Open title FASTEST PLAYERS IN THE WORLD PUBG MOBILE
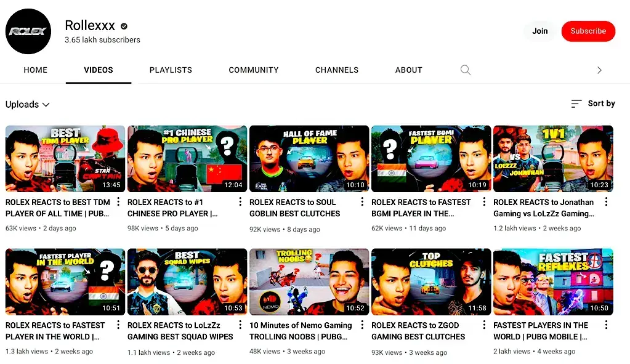 [x=541, y=331]
